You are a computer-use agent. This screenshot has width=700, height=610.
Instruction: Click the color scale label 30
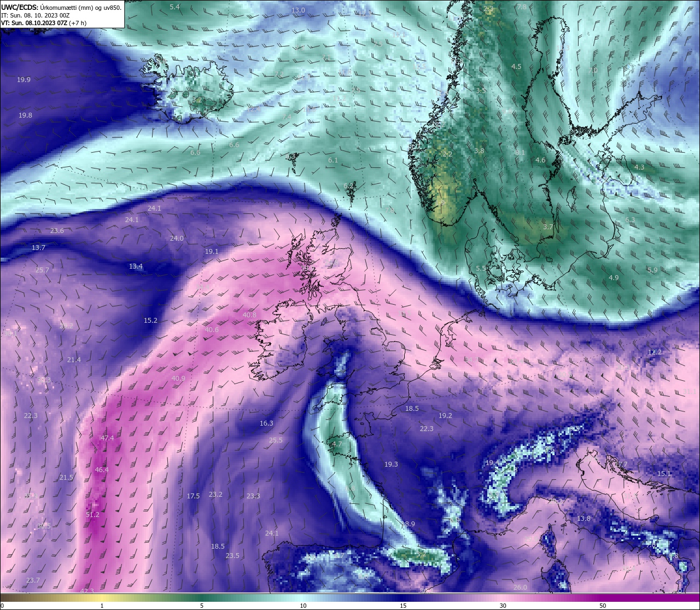click(x=503, y=606)
